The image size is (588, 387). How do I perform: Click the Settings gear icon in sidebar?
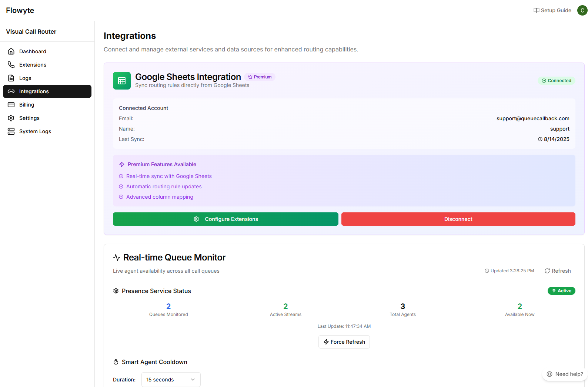pos(11,118)
